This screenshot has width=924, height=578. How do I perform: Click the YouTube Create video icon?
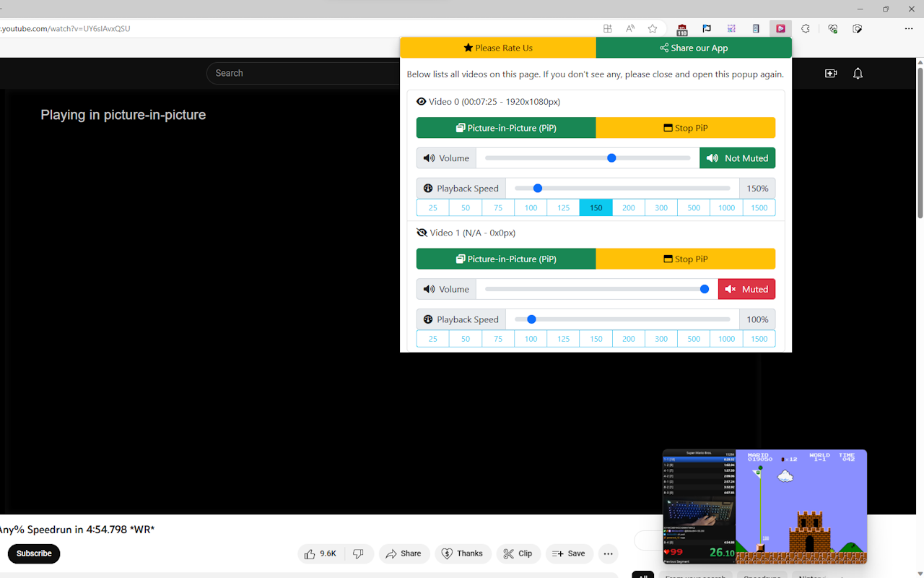[831, 73]
